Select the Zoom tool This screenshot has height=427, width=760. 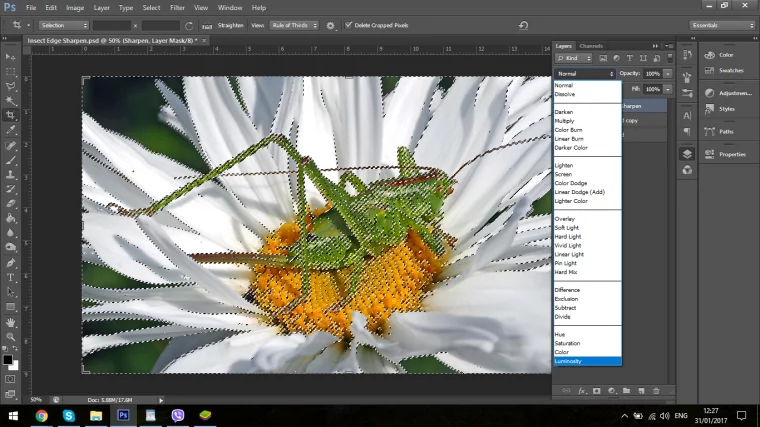click(10, 337)
